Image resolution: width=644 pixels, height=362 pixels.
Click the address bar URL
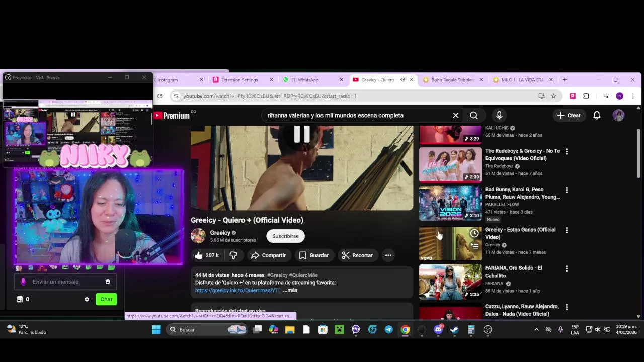[x=270, y=96]
